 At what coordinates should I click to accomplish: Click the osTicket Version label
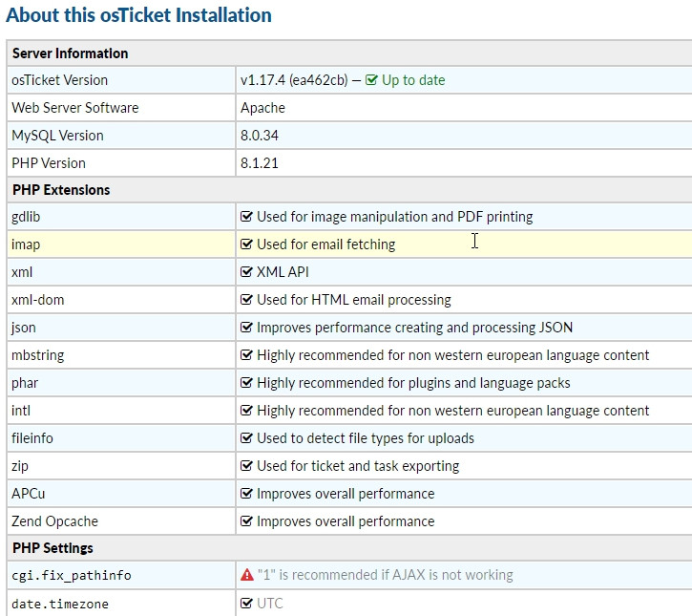point(59,80)
